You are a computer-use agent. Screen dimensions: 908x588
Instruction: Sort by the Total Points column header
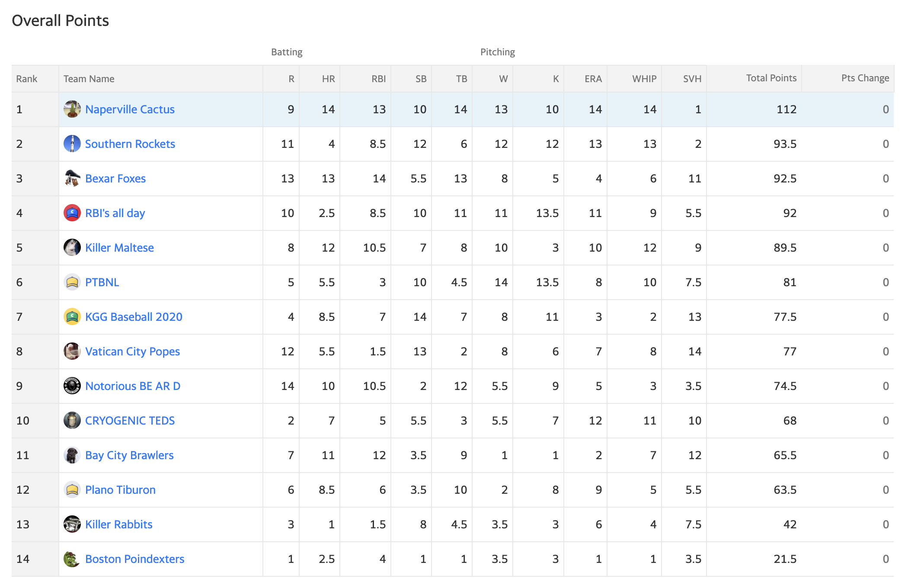[x=771, y=78]
